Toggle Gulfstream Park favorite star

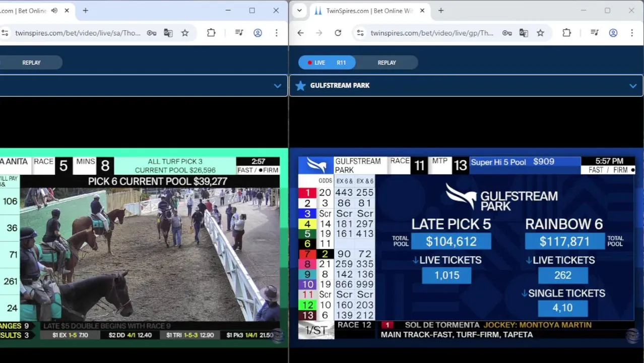(x=300, y=86)
